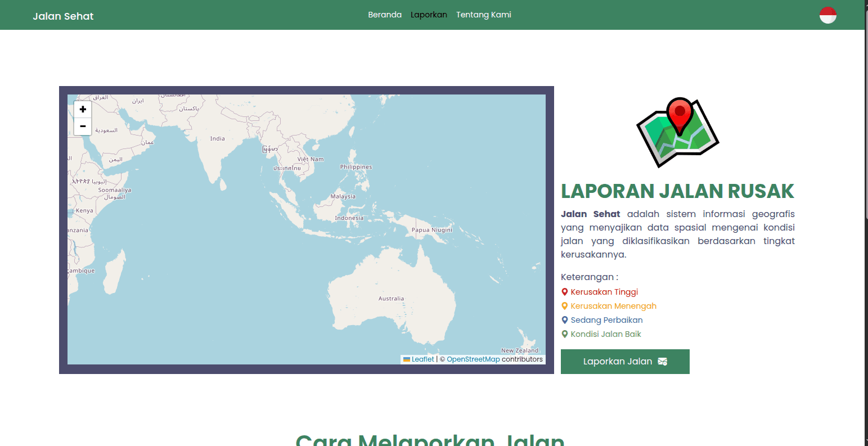868x446 pixels.
Task: Open the Tentang Kami menu item
Action: [x=483, y=15]
